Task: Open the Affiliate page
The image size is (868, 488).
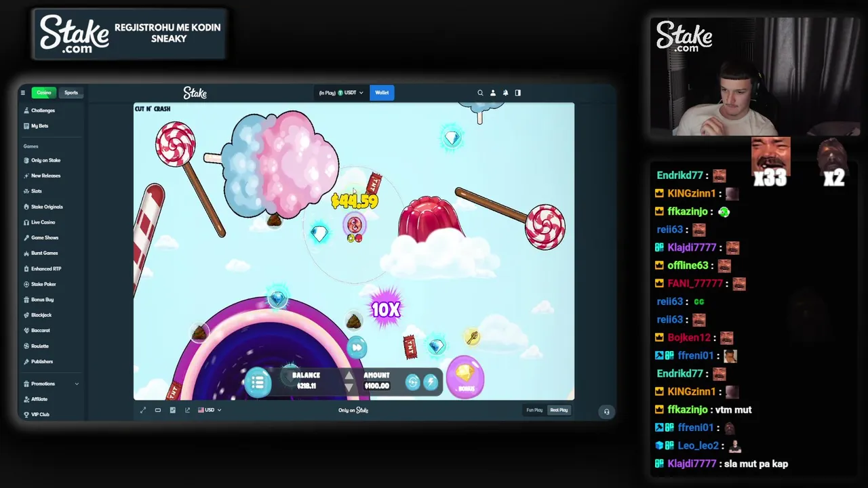Action: point(39,399)
